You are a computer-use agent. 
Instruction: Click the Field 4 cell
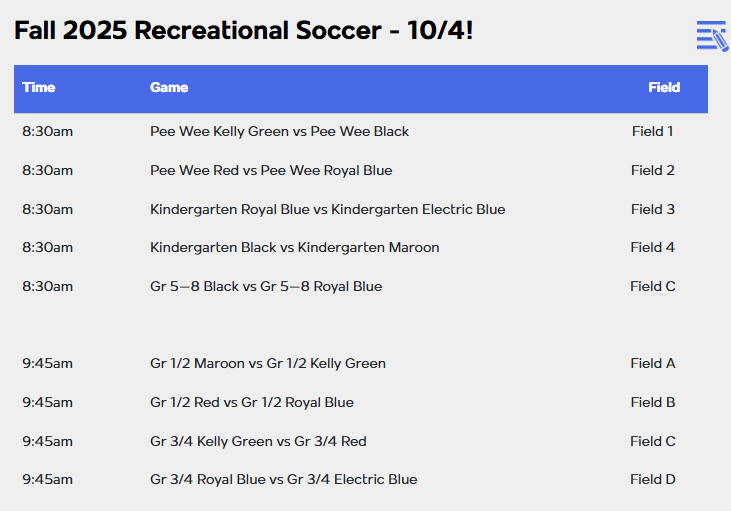coord(652,247)
